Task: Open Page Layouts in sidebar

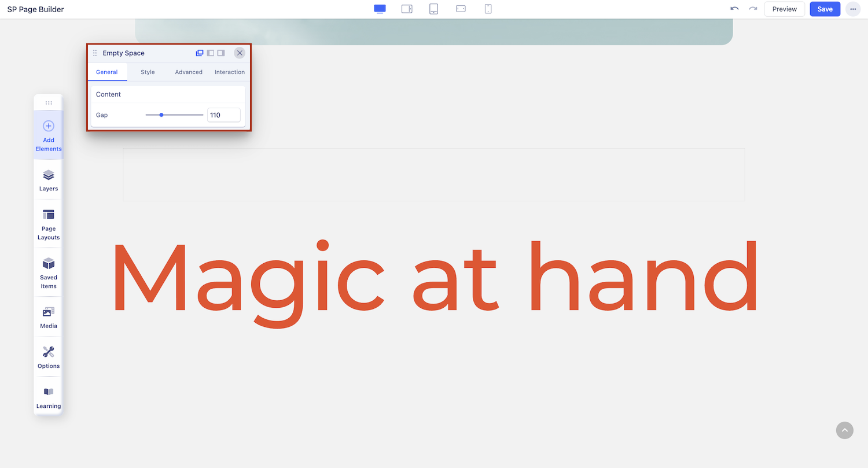Action: click(x=49, y=224)
